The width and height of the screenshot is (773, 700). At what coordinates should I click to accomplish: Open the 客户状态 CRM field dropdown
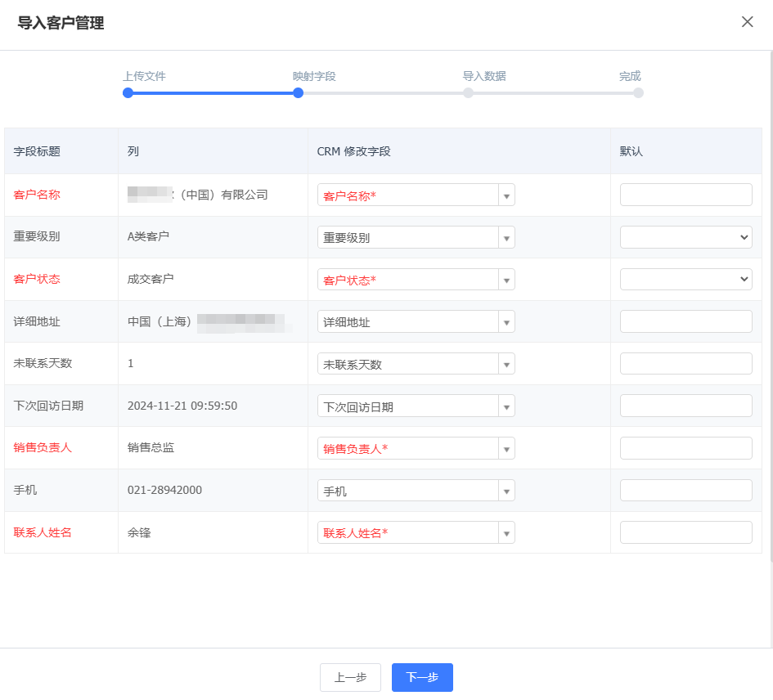(x=416, y=280)
